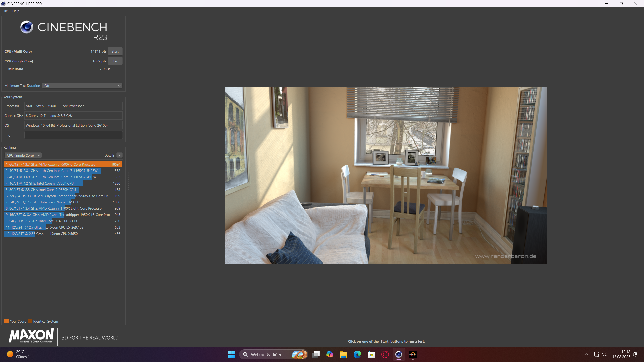The width and height of the screenshot is (644, 362).
Task: Click the Cinebench title bar app icon
Action: click(x=3, y=4)
